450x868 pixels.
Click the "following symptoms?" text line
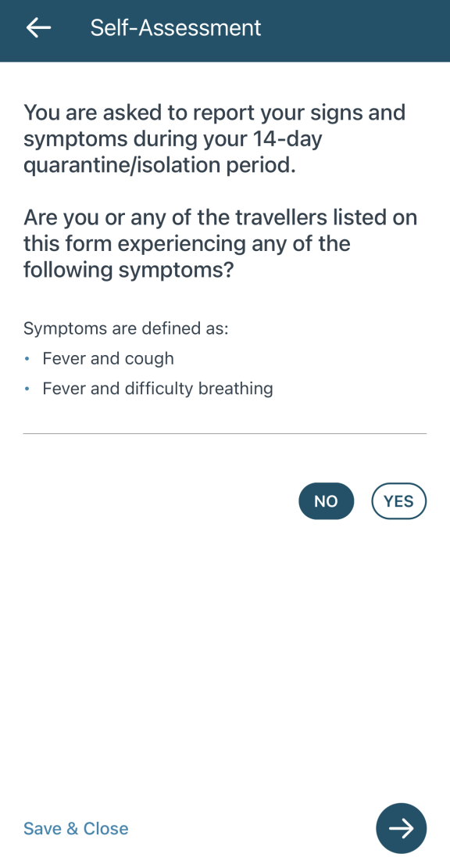point(129,270)
